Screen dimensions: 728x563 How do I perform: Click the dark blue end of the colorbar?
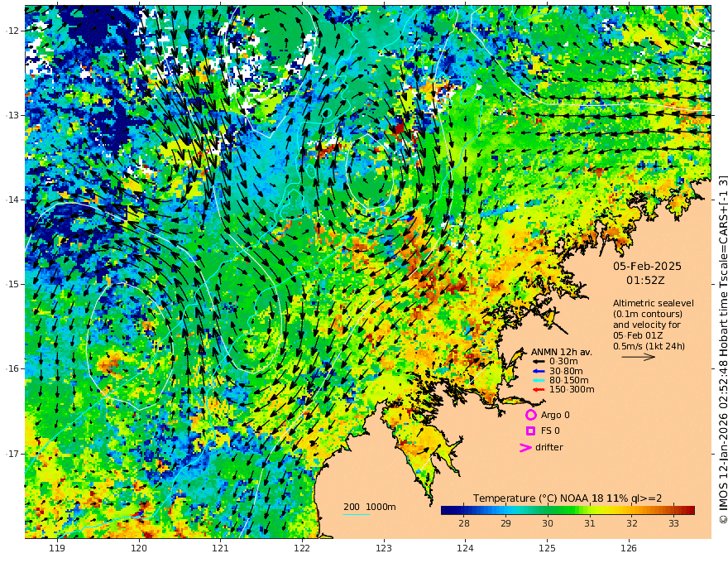point(445,511)
